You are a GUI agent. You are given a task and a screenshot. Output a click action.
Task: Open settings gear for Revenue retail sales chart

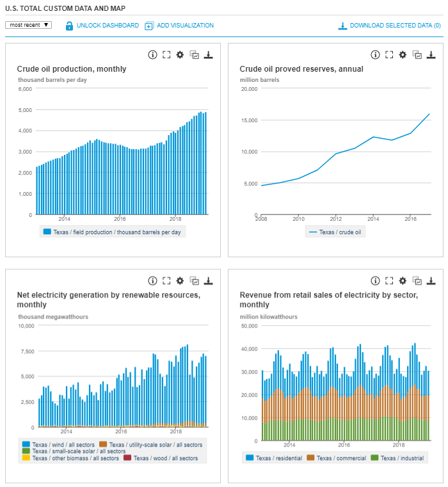pos(403,281)
